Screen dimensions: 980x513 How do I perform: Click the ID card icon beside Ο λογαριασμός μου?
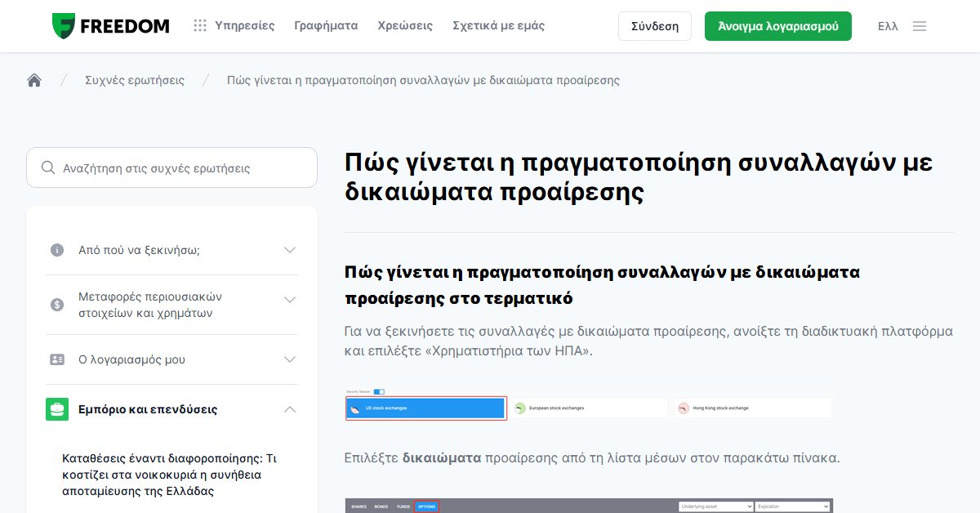(x=56, y=359)
